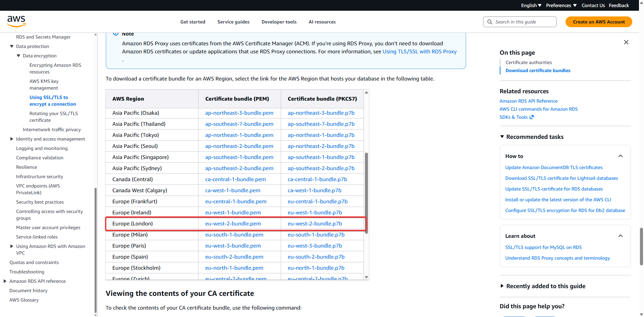Image resolution: width=644 pixels, height=317 pixels.
Task: Expand Recently added to this guide
Action: point(502,286)
